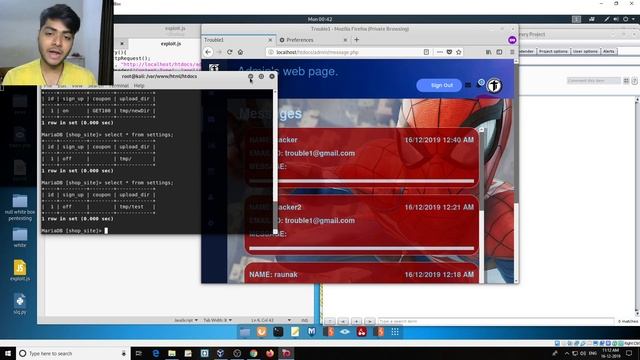Open the 'white' desktop folder
This screenshot has width=640, height=360.
[x=20, y=238]
